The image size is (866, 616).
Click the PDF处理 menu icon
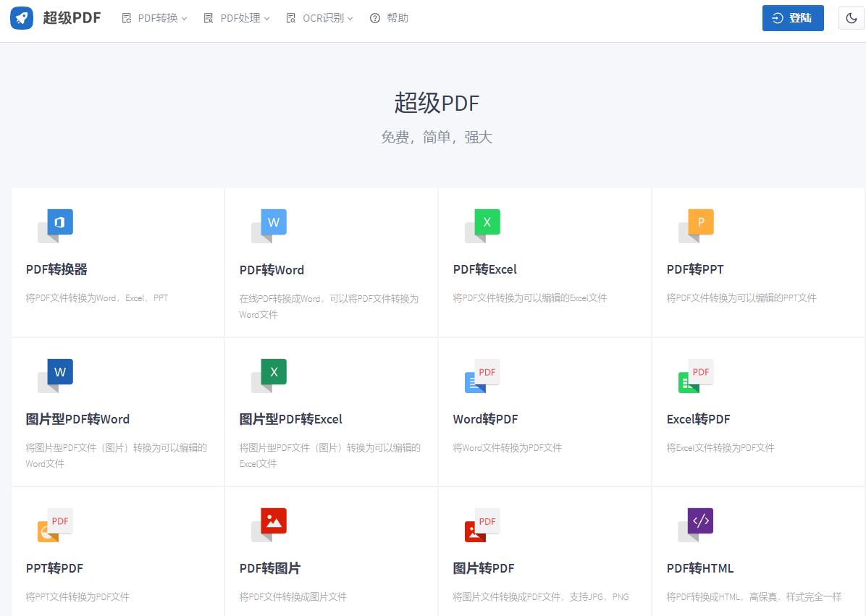[x=209, y=18]
